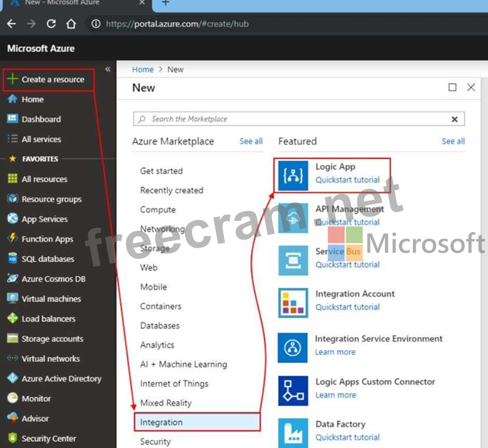Click the Data Factory icon
Image resolution: width=488 pixels, height=448 pixels.
pos(293,432)
